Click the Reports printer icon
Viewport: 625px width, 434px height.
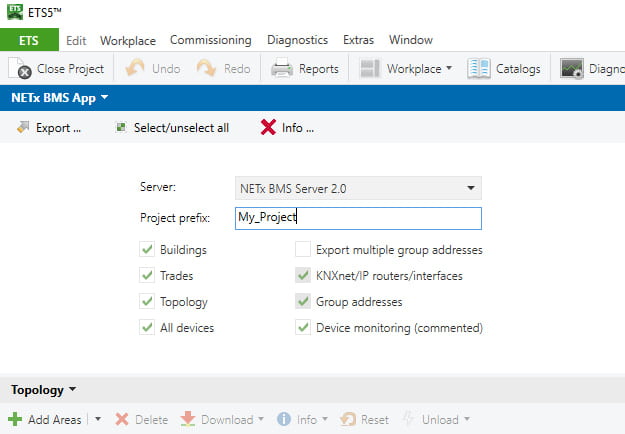[x=282, y=69]
